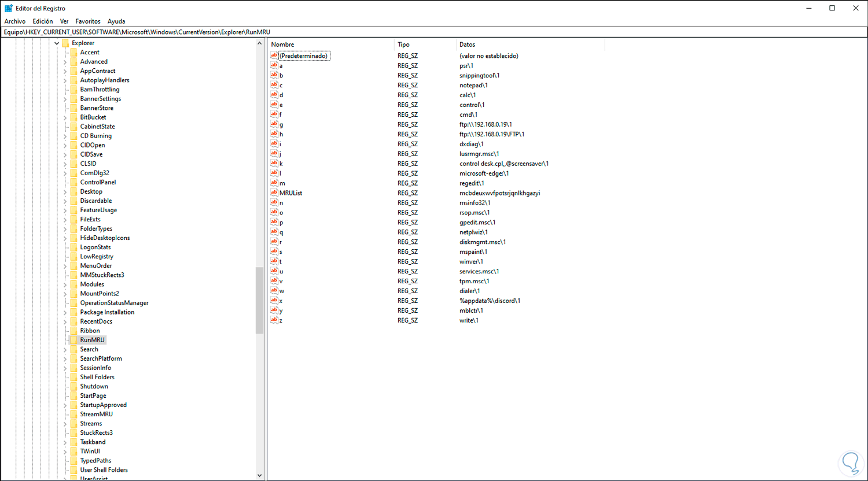This screenshot has height=481, width=868.
Task: Click the Registry Editor icon in the title bar
Action: (8, 8)
